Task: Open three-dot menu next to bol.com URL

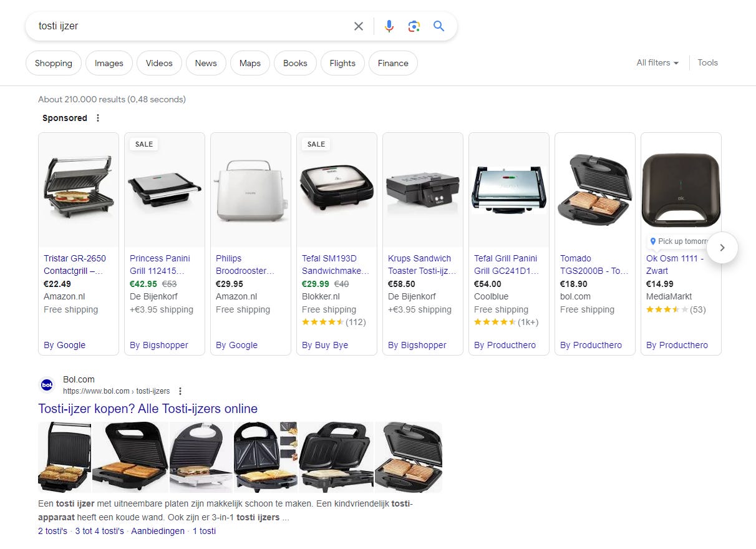Action: [x=180, y=391]
